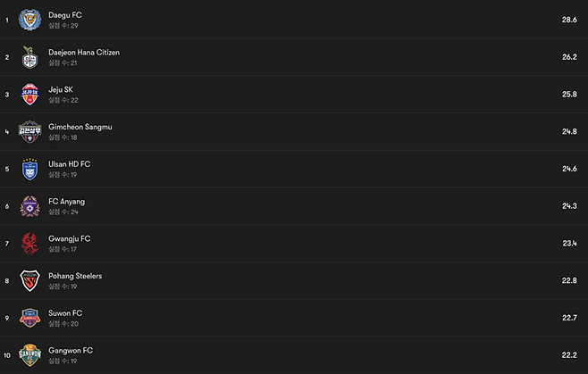Open the Gimcheon Sangmu team name
Image resolution: width=588 pixels, height=374 pixels.
(x=80, y=127)
